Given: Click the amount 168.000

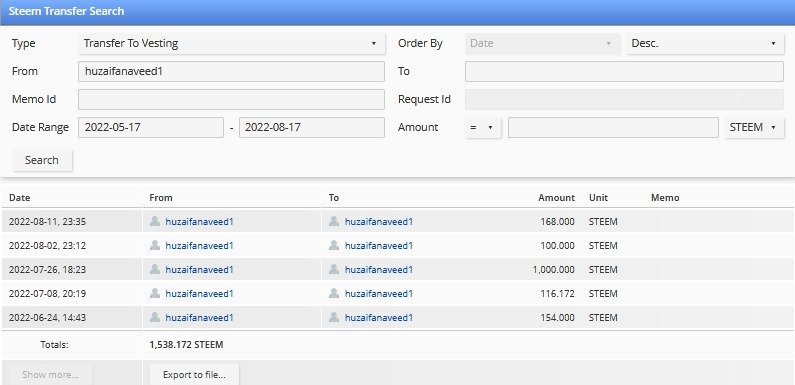Looking at the screenshot, I should coord(557,222).
